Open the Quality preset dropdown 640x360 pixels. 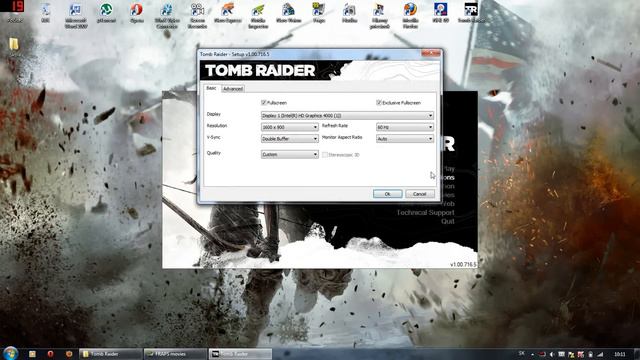click(289, 154)
